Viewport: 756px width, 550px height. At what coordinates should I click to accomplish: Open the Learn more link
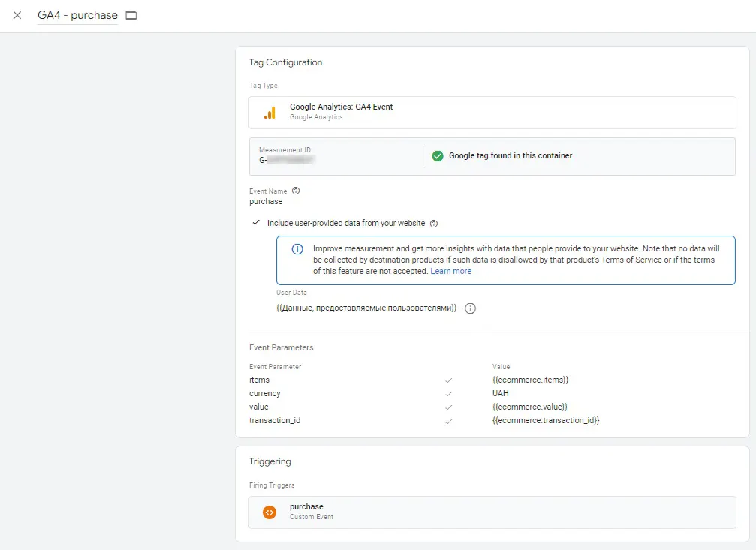click(x=450, y=271)
